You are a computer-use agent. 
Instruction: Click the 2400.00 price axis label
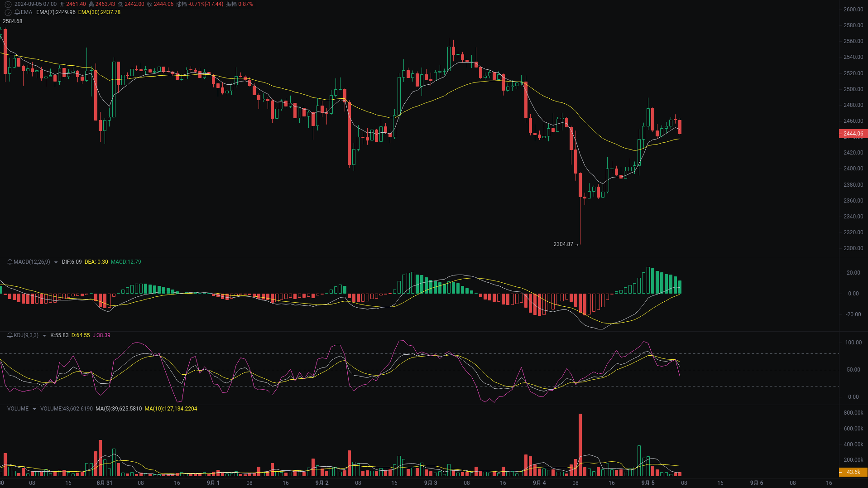coord(853,169)
